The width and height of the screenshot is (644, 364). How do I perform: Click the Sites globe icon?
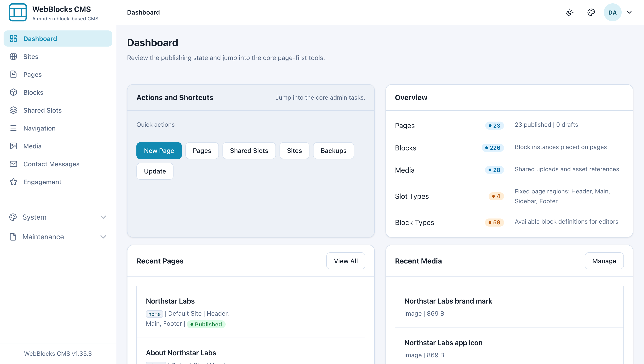[x=13, y=57]
